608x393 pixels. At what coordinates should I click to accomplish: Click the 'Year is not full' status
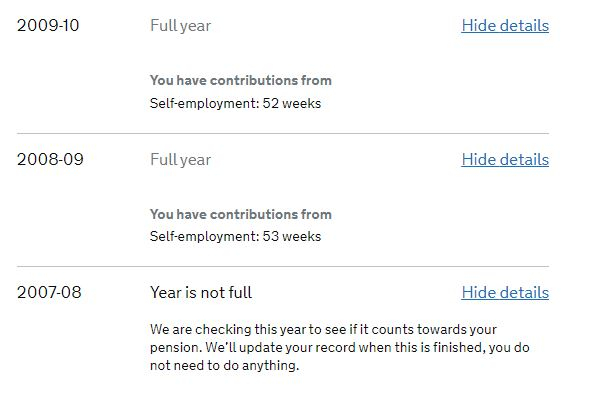pyautogui.click(x=201, y=292)
